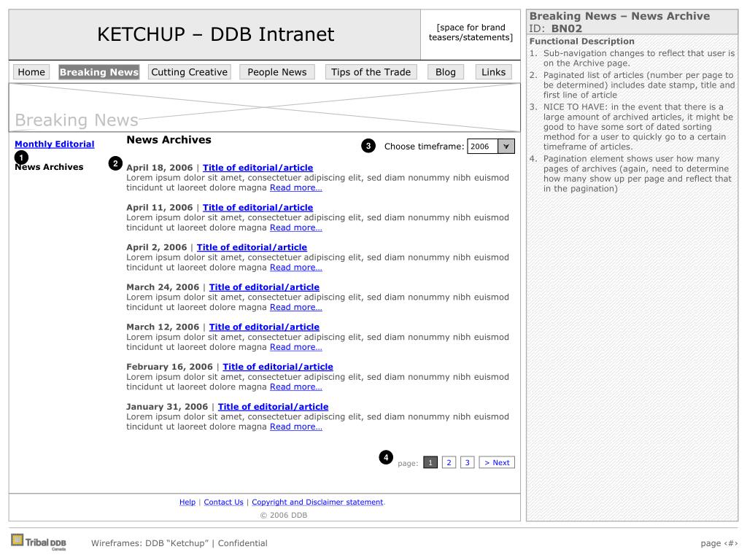
Task: Open the April 18, 2006 article title
Action: (258, 168)
